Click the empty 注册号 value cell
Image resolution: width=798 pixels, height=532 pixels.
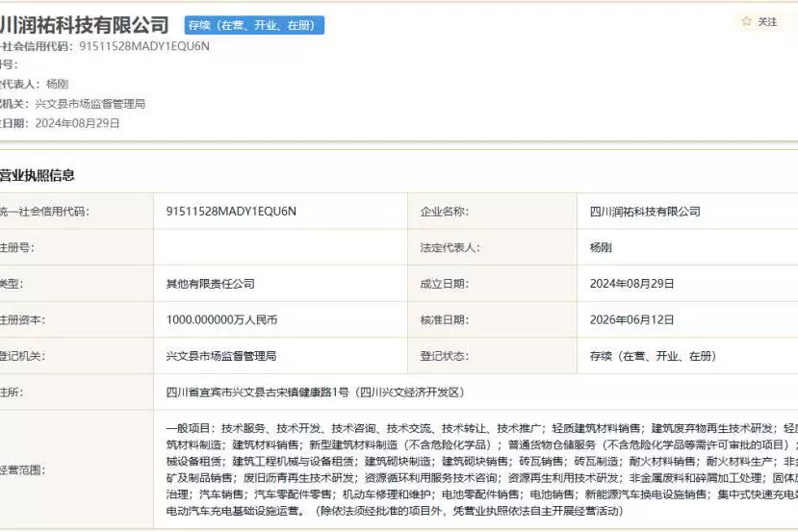(280, 247)
